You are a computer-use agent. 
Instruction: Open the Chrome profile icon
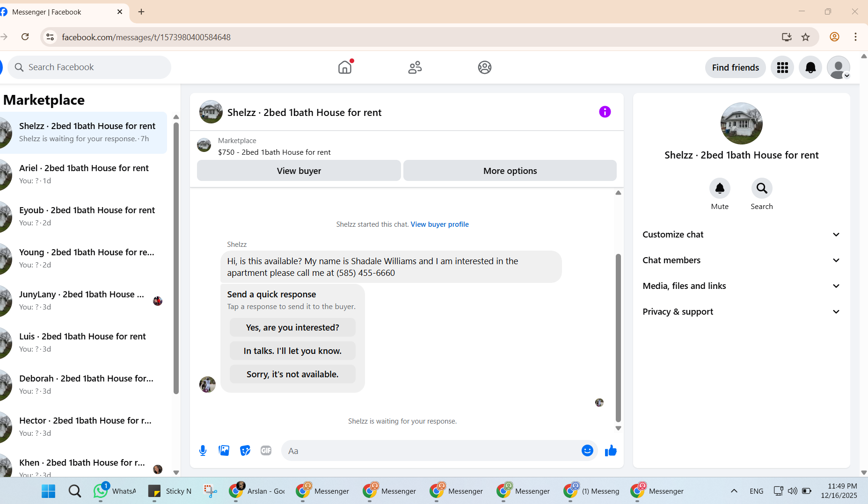point(834,37)
